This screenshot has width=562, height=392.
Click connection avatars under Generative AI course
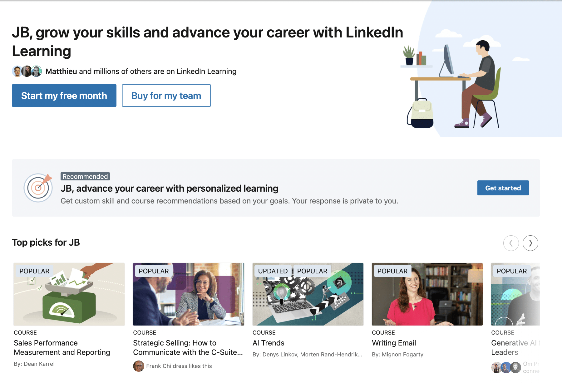coord(506,367)
